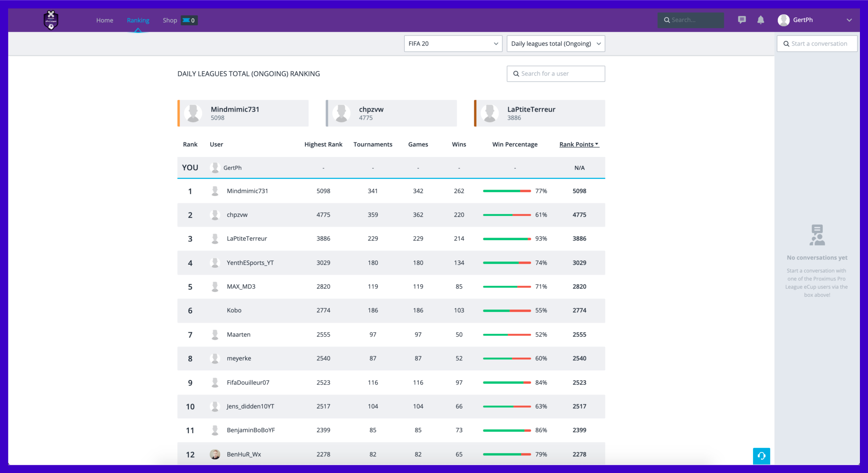Click the search magnifier in the top navbar

point(666,20)
